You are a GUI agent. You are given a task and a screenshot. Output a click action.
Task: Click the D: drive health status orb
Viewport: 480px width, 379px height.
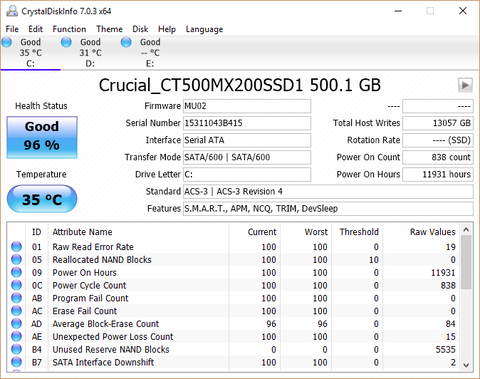(x=66, y=42)
